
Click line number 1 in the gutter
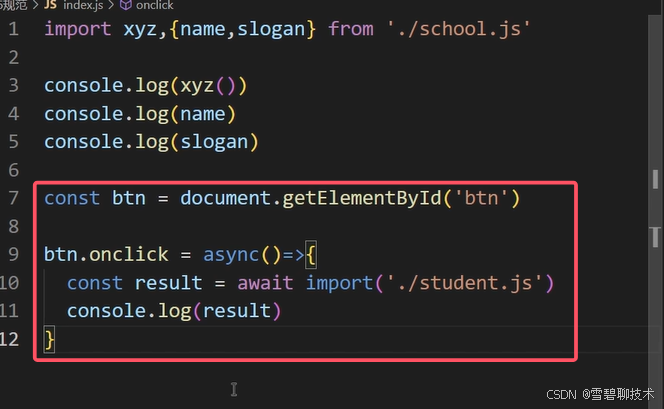(x=14, y=29)
